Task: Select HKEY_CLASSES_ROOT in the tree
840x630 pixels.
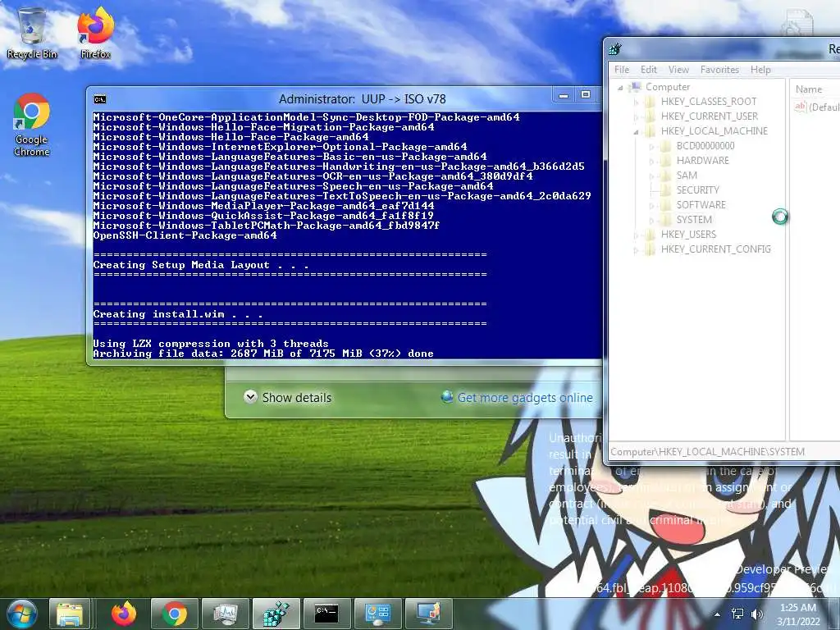Action: coord(708,101)
